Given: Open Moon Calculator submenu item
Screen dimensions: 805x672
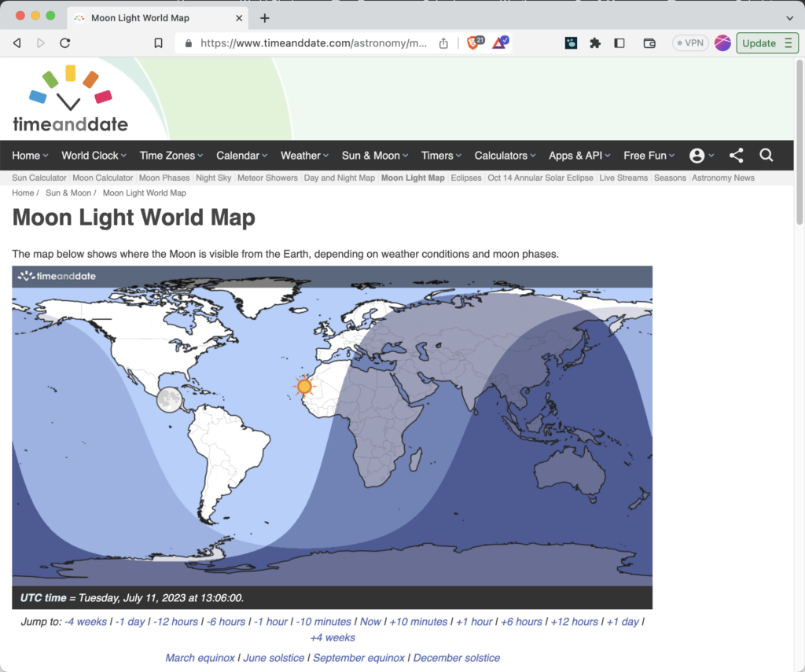Looking at the screenshot, I should point(103,178).
